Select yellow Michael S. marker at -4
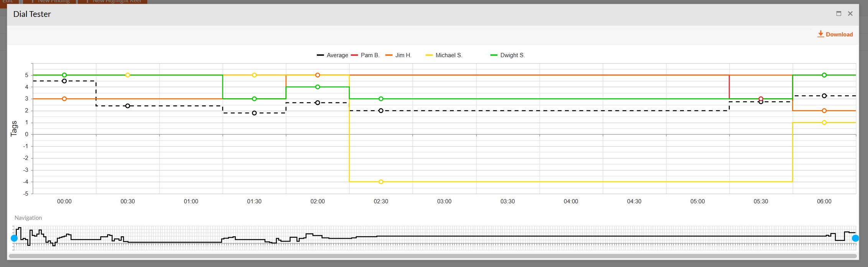Image resolution: width=868 pixels, height=267 pixels. [381, 182]
